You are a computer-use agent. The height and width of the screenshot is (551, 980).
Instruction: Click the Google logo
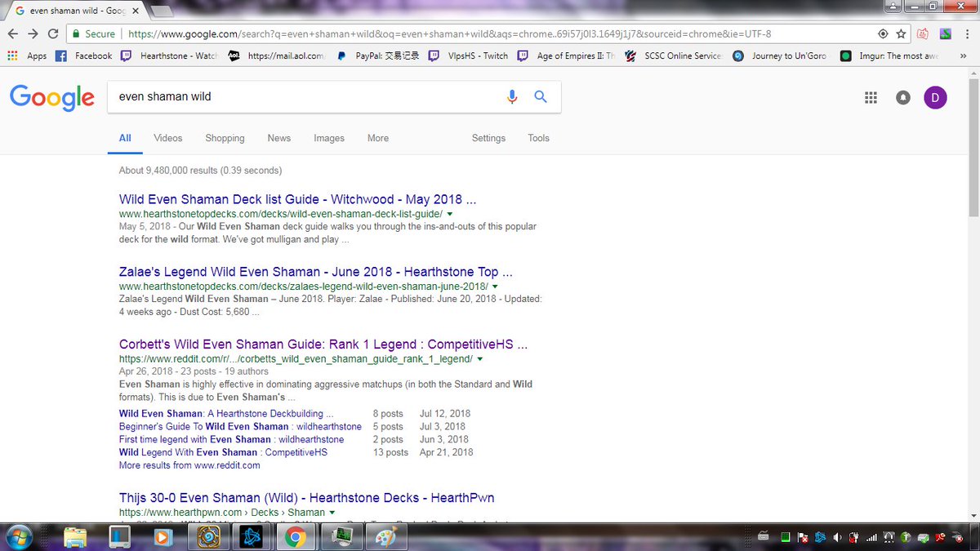(52, 97)
